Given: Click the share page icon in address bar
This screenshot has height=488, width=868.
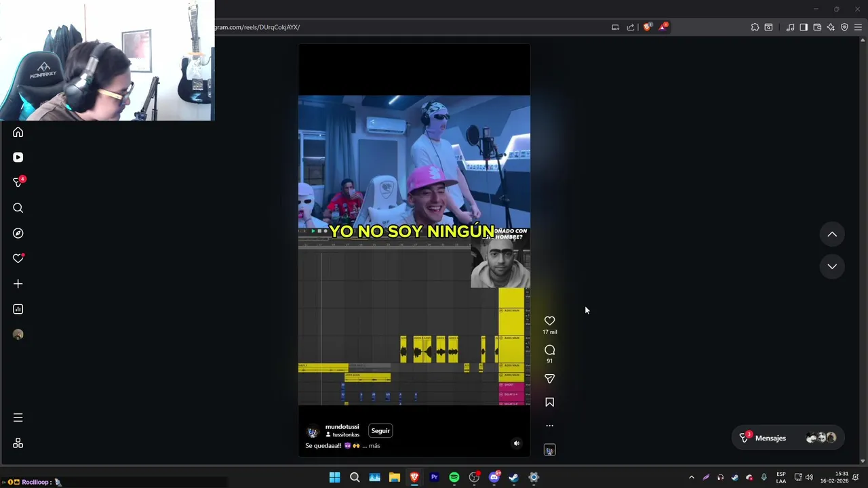Looking at the screenshot, I should pyautogui.click(x=631, y=27).
